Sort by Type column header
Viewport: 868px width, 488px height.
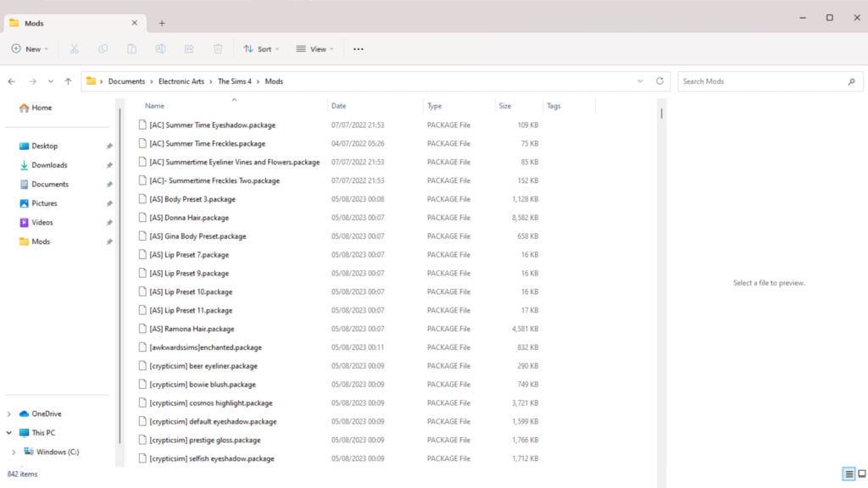pos(435,106)
